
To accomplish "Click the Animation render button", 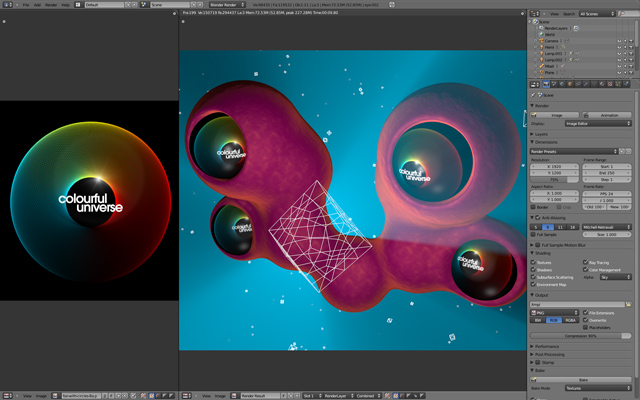I will point(611,115).
